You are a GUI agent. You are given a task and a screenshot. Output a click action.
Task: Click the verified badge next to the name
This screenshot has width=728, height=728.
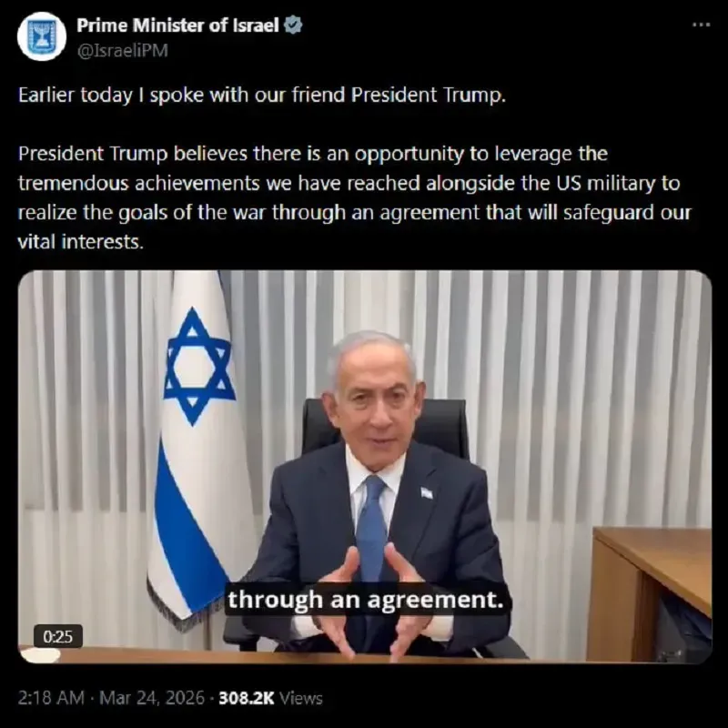coord(293,25)
